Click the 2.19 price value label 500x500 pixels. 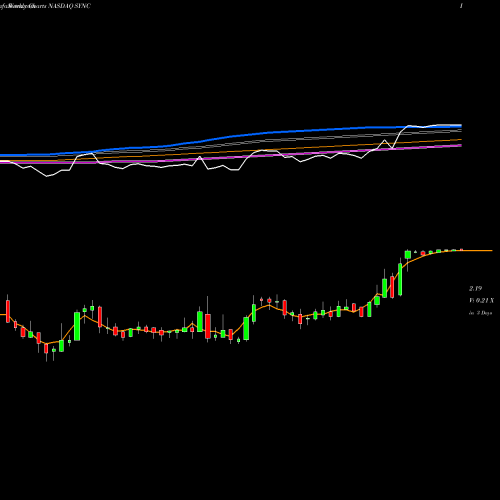point(475,288)
